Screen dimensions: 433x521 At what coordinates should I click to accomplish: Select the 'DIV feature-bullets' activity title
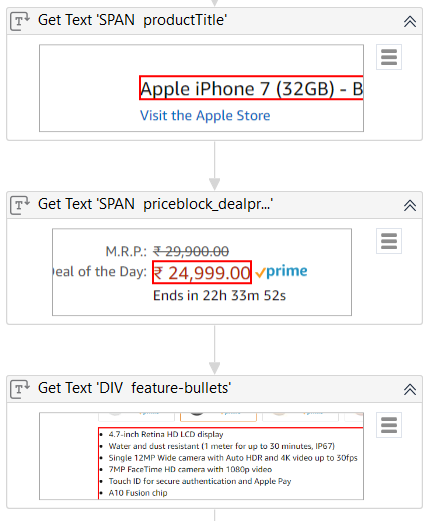click(134, 388)
